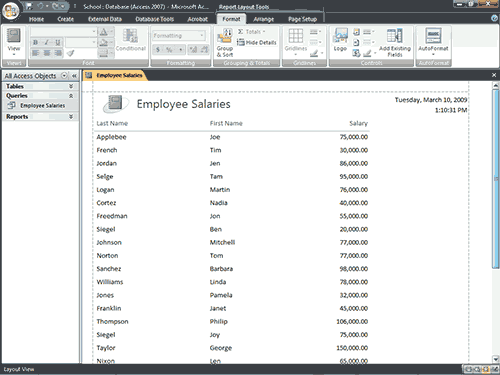The height and width of the screenshot is (375, 500).
Task: Open the Formatting number format dropdown
Action: [179, 35]
